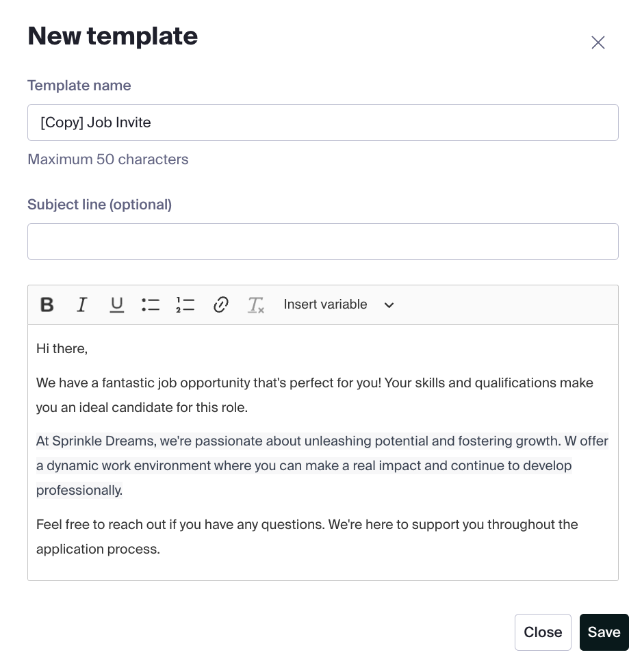Image resolution: width=642 pixels, height=672 pixels.
Task: Insert a bulleted list
Action: coord(151,305)
